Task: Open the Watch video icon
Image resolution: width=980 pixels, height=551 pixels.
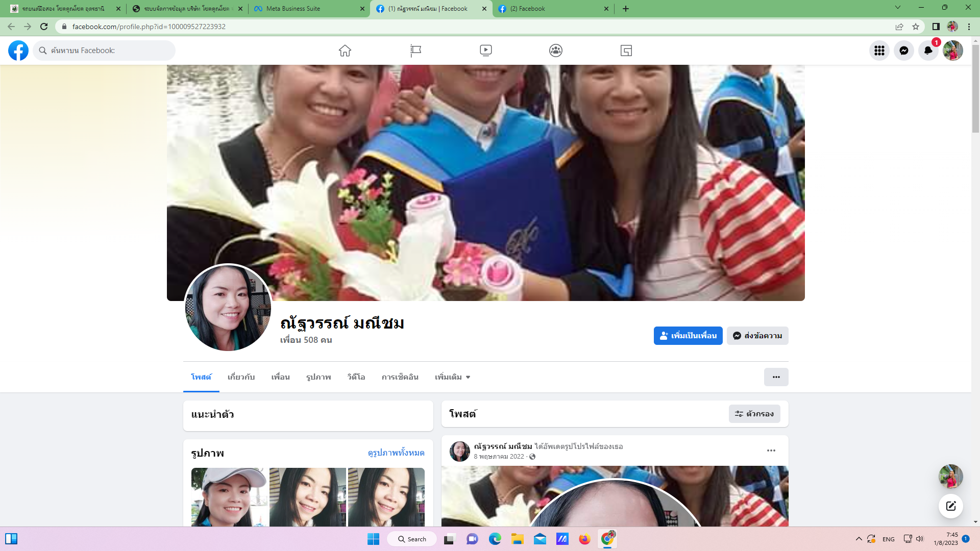Action: tap(485, 51)
